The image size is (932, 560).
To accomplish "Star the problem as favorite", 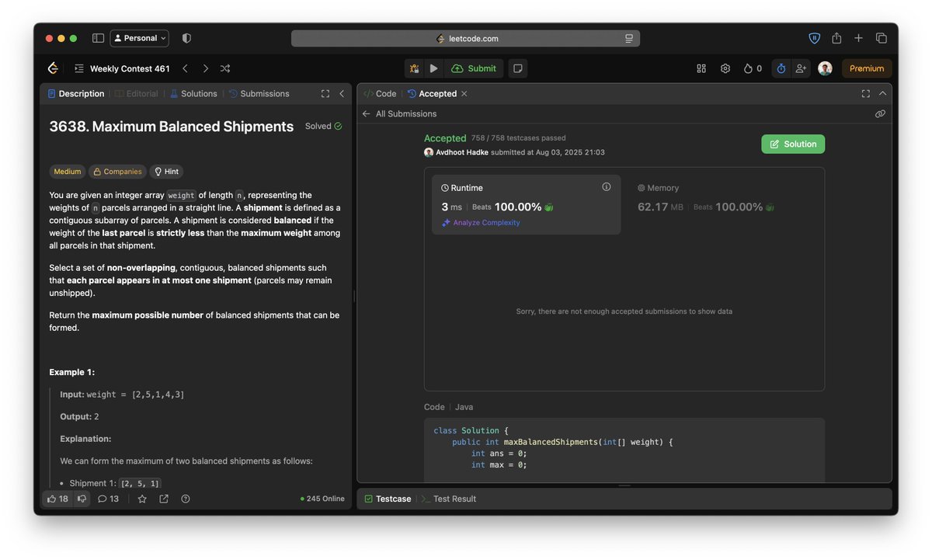I will pyautogui.click(x=142, y=499).
